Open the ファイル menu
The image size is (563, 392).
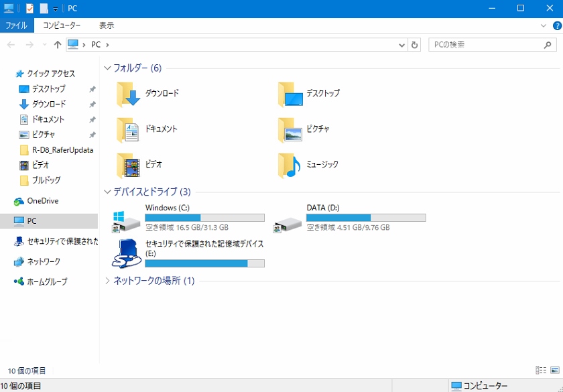coord(17,25)
